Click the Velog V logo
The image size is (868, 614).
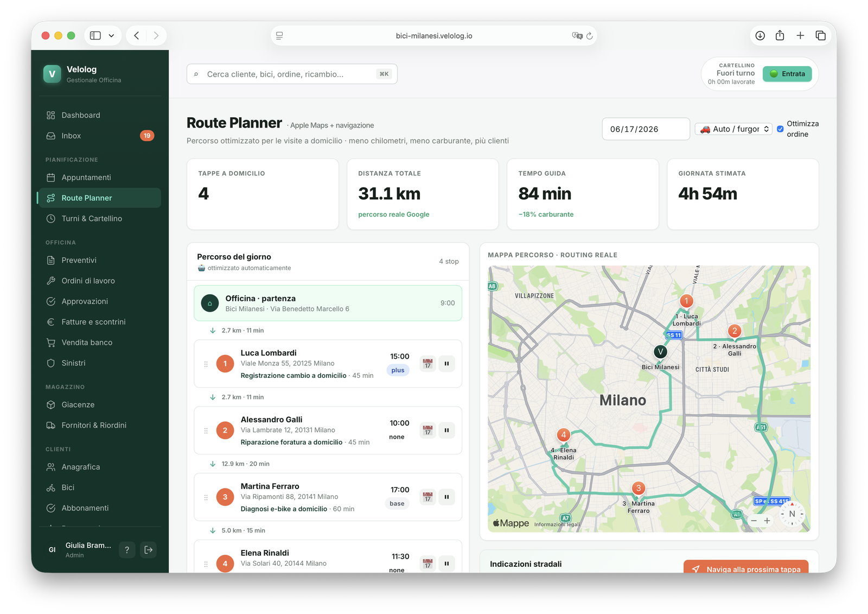52,74
